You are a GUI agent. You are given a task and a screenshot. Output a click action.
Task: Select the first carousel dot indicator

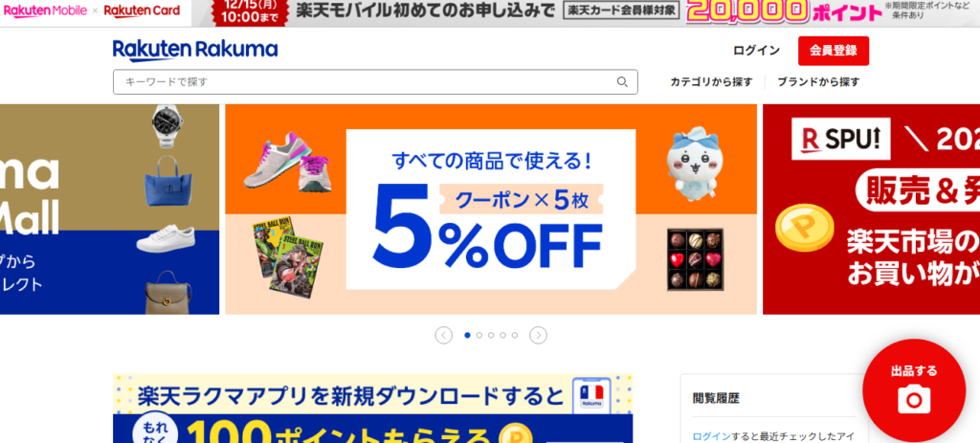pos(467,336)
